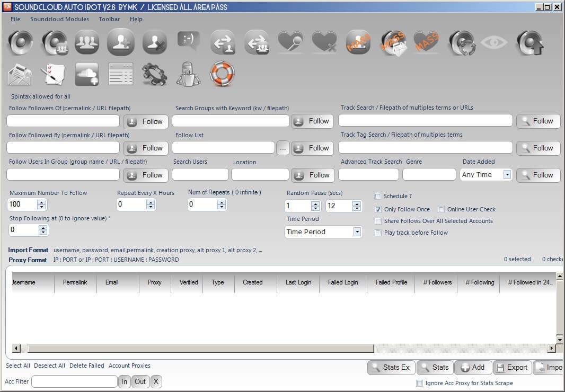The image size is (565, 392).
Task: Uncheck Only Follow Once
Action: pyautogui.click(x=378, y=209)
